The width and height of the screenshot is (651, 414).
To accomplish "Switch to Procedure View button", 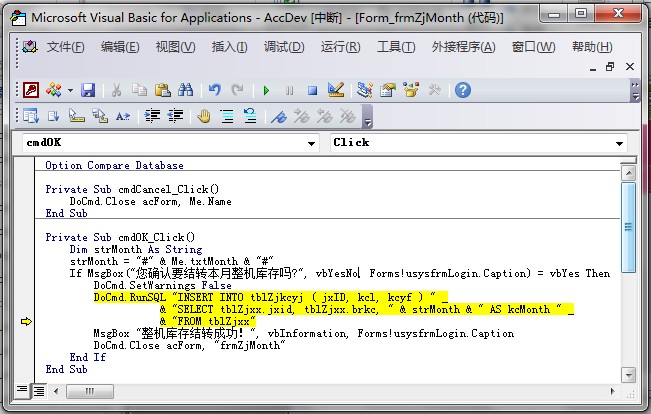I will [x=22, y=390].
